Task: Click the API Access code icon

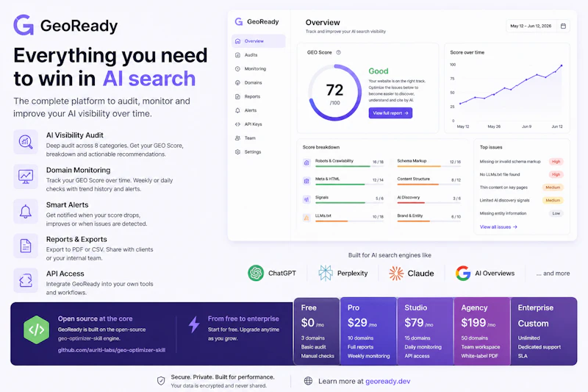Action: pos(26,280)
